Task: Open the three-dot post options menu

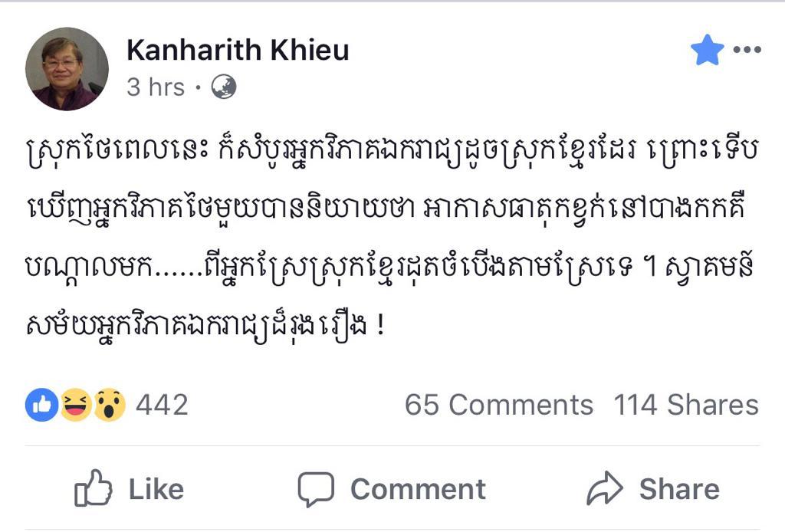Action: pyautogui.click(x=747, y=51)
